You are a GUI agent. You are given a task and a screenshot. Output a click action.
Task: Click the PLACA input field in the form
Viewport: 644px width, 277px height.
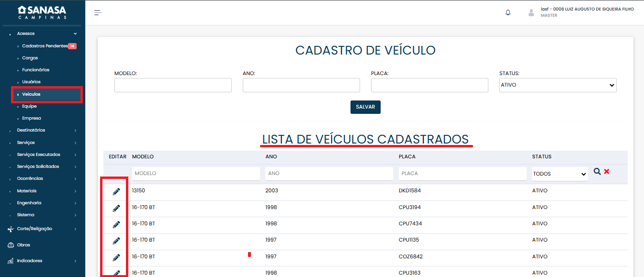(x=429, y=85)
